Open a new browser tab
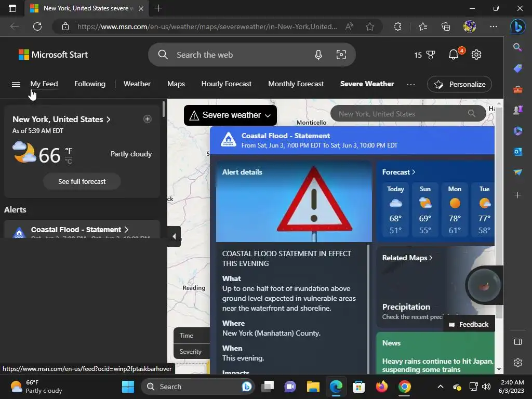This screenshot has width=532, height=399. (158, 8)
